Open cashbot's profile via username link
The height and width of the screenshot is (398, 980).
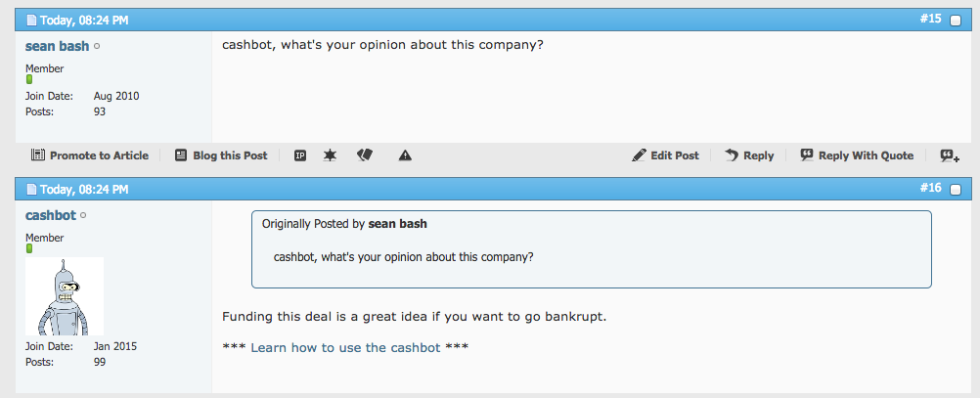tap(51, 215)
